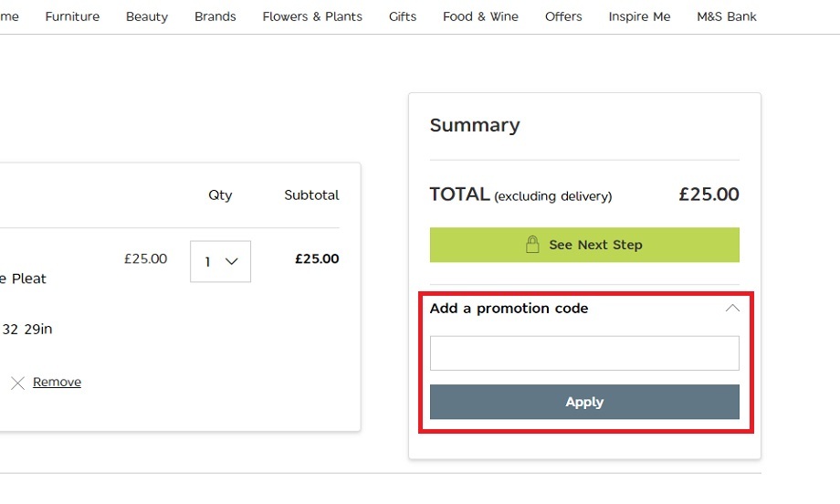
Task: Click the padlock icon on See Next Step
Action: click(x=532, y=244)
